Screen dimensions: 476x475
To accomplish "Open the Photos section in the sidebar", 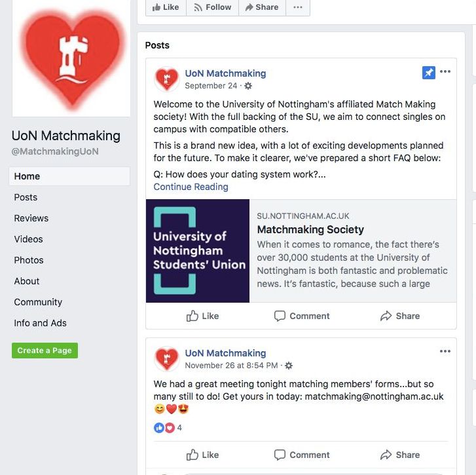I will click(x=29, y=260).
